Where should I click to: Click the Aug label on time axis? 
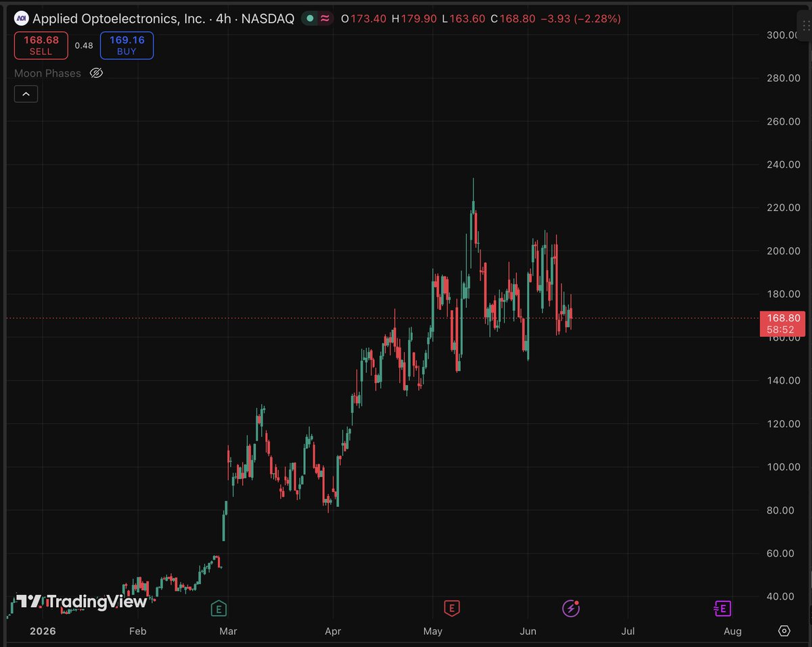(732, 631)
